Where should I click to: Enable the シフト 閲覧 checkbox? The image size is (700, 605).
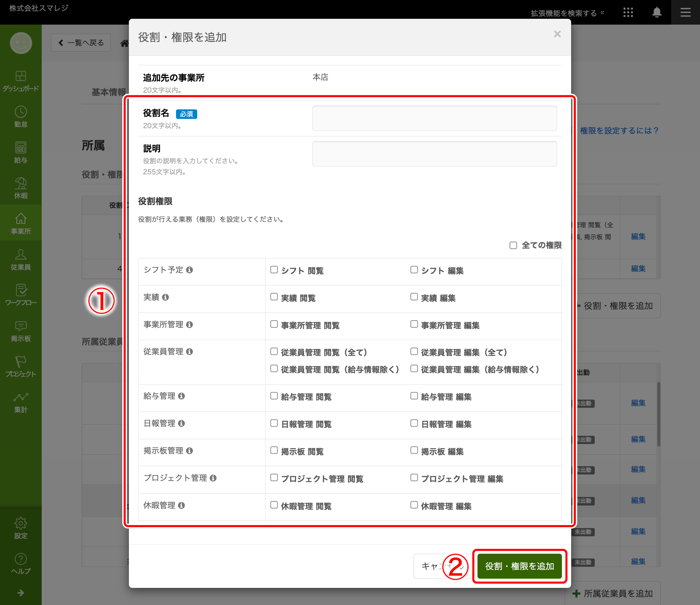[x=274, y=270]
